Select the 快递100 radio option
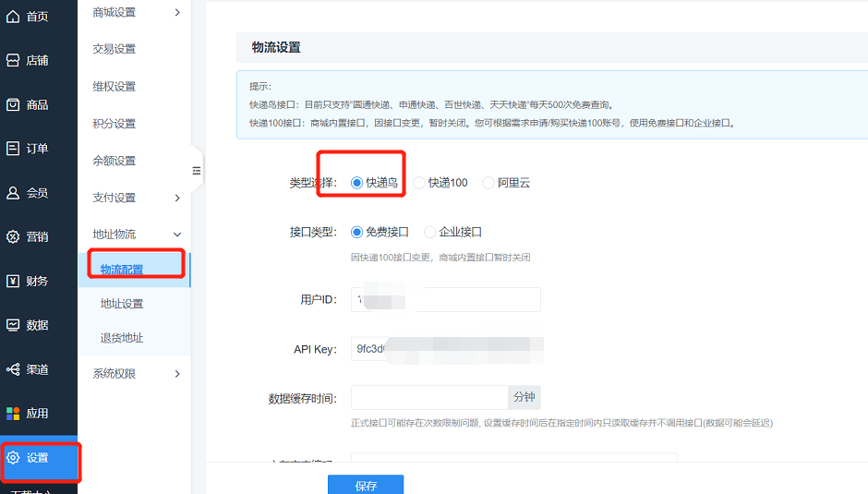The image size is (868, 494). click(419, 183)
